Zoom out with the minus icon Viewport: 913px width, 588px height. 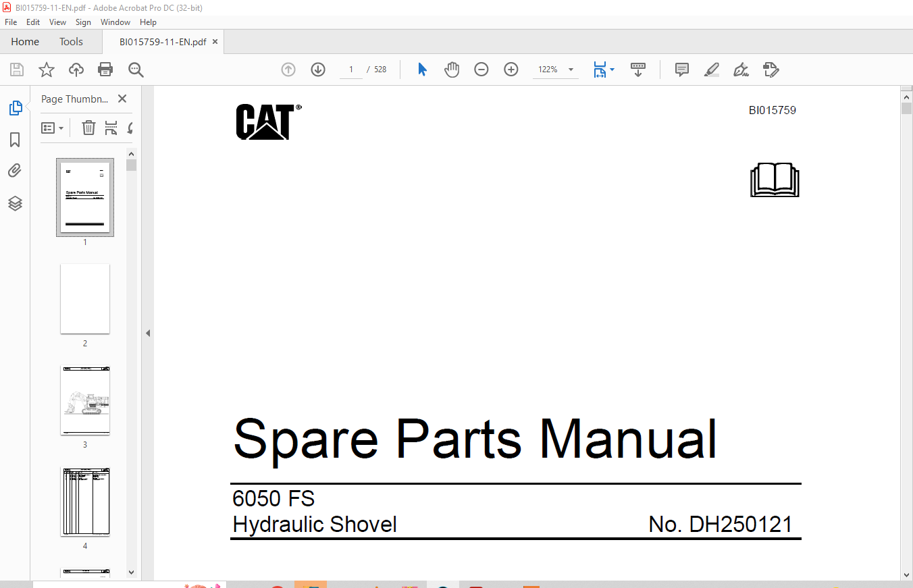(481, 70)
